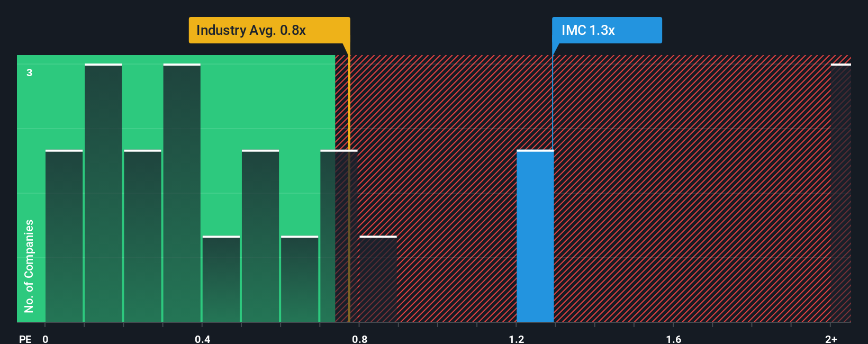This screenshot has height=344, width=868.
Task: Select the 2+ bar at far right
Action: tap(841, 193)
